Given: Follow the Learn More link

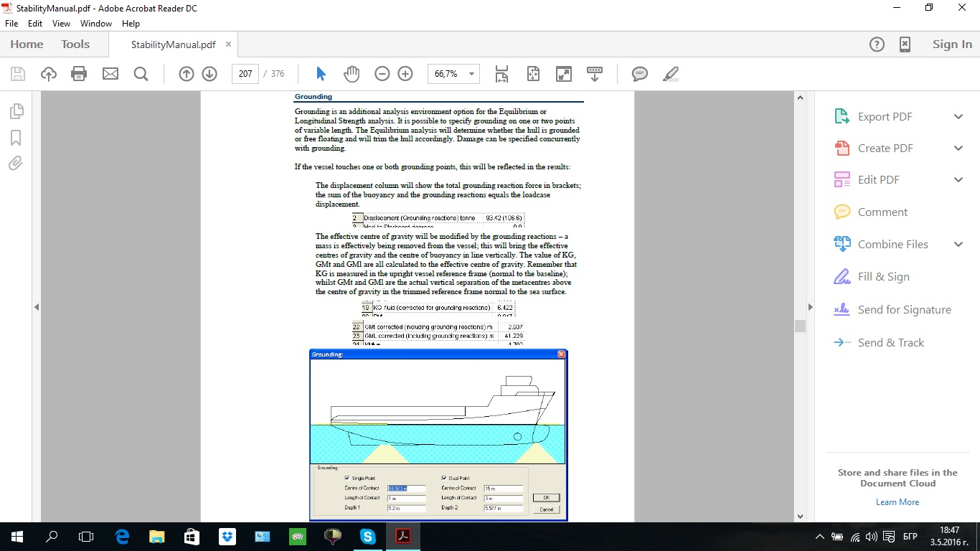Looking at the screenshot, I should pos(897,502).
